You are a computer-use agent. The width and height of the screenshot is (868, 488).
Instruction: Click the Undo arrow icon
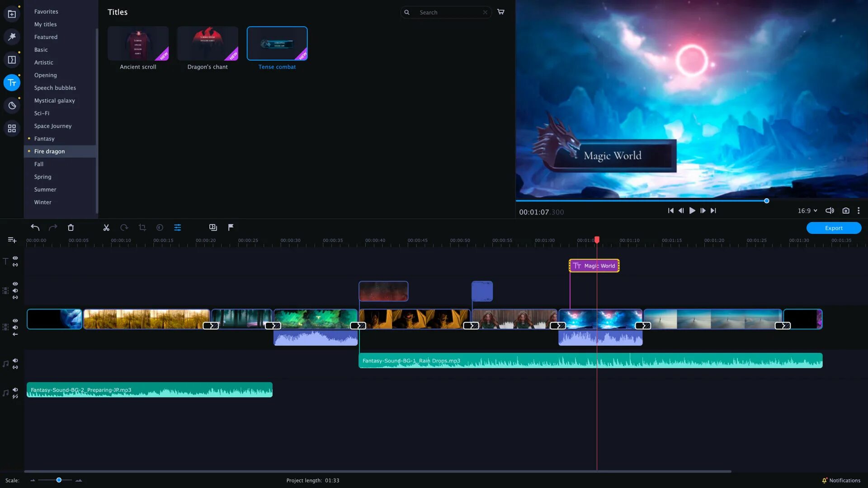tap(35, 228)
